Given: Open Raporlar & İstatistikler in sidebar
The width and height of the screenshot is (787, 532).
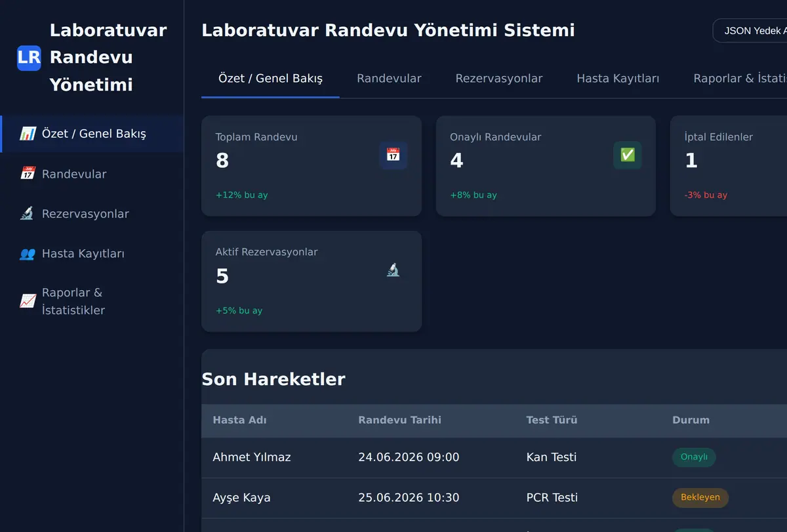Looking at the screenshot, I should click(92, 301).
